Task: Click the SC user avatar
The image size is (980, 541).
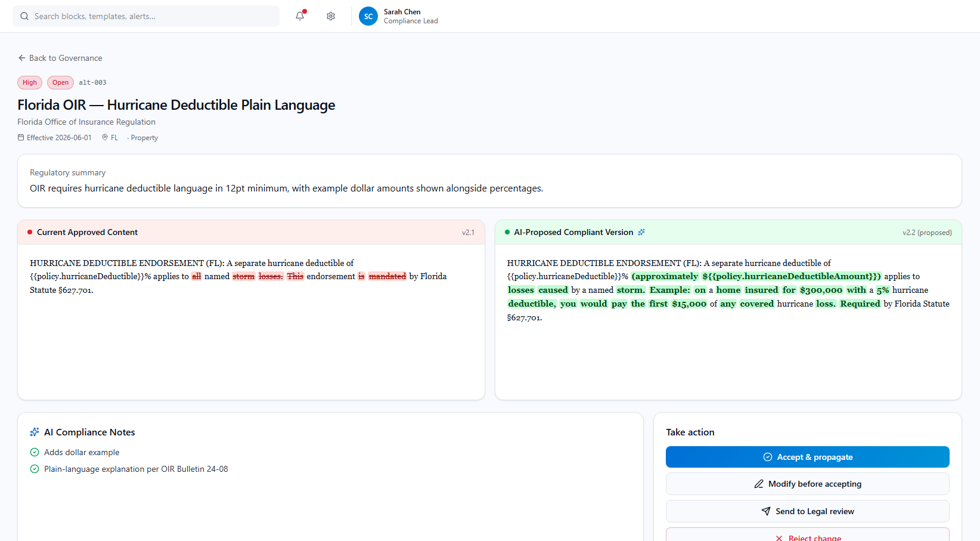Action: [x=368, y=16]
